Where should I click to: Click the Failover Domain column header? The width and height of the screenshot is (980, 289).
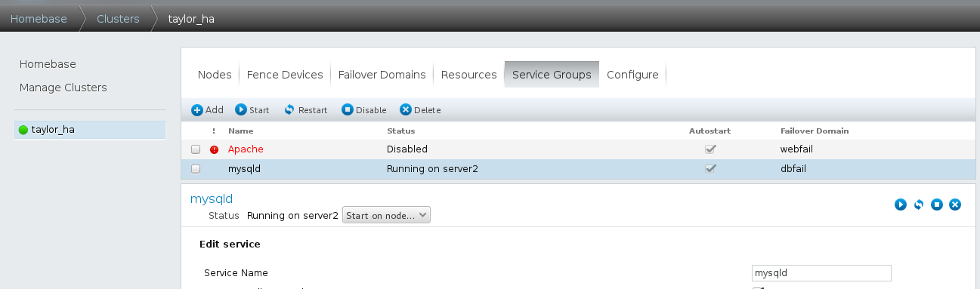[x=815, y=131]
